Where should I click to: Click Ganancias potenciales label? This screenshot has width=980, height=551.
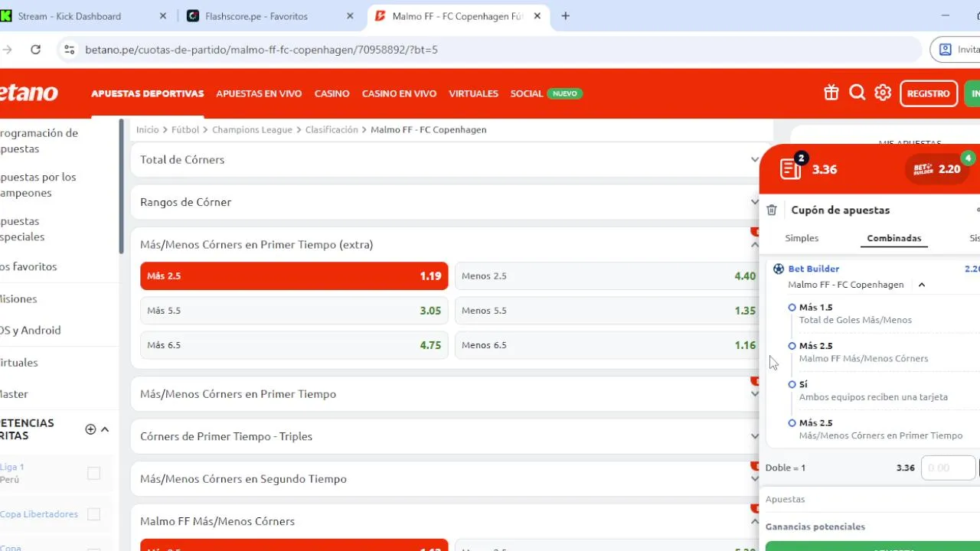pyautogui.click(x=815, y=527)
